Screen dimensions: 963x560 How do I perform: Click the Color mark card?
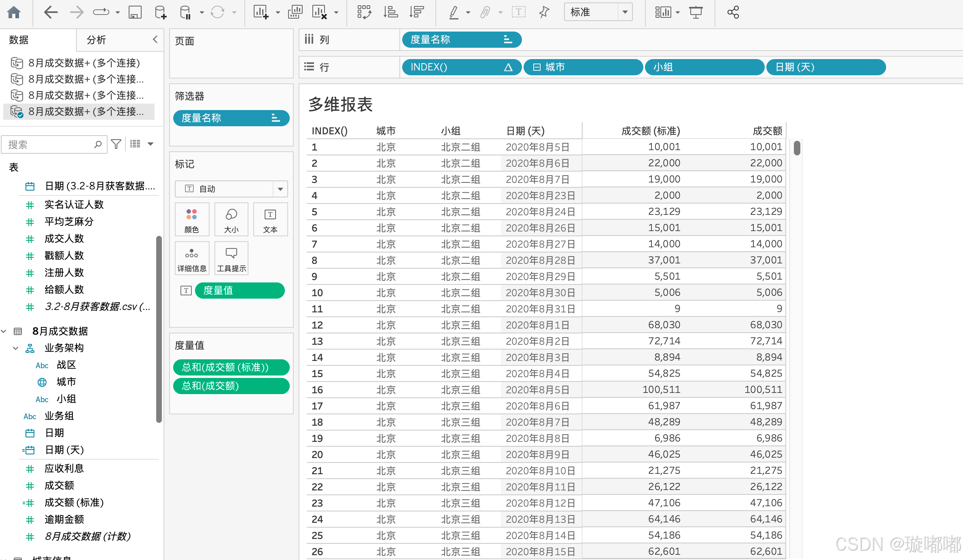[x=192, y=220]
